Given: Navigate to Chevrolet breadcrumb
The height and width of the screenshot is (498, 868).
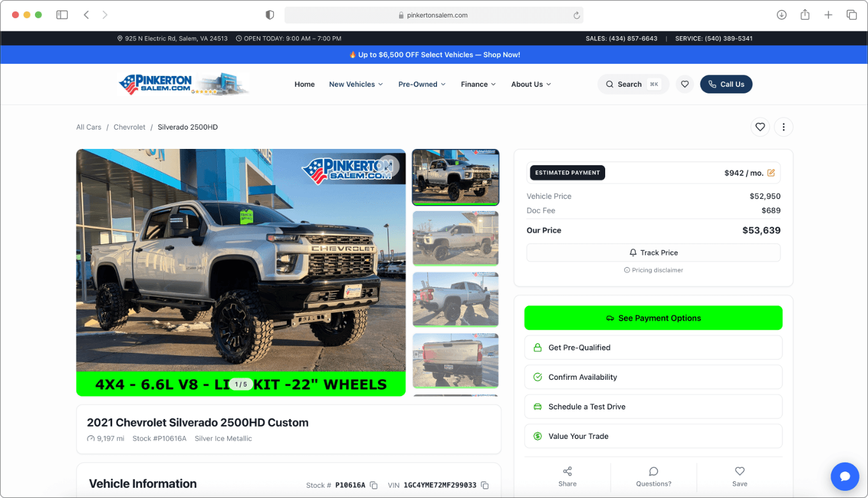Looking at the screenshot, I should 130,127.
